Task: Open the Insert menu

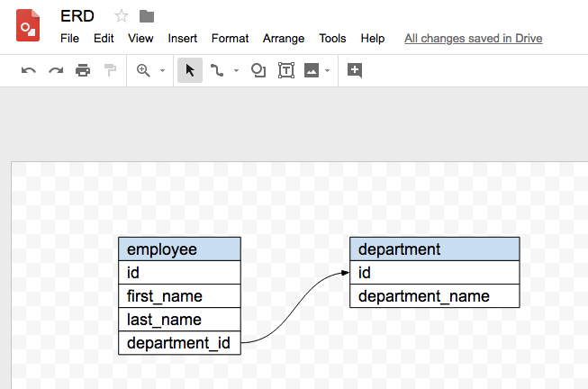Action: pos(183,39)
